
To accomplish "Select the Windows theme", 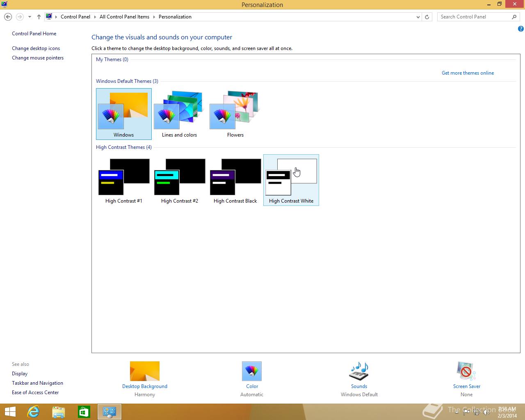I will 124,114.
